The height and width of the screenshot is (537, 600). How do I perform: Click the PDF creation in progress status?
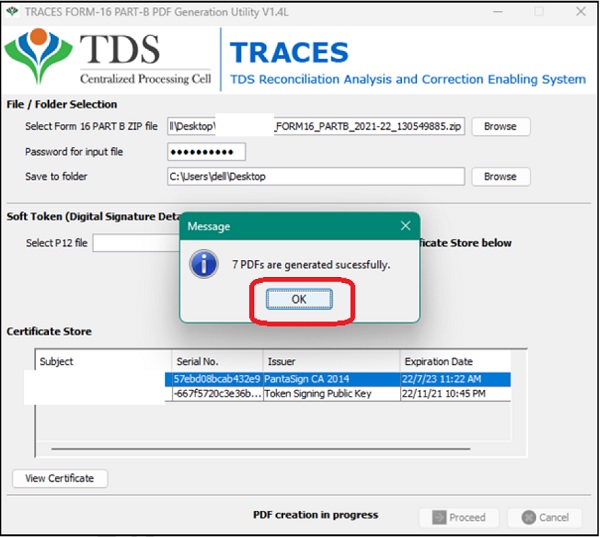click(x=316, y=515)
